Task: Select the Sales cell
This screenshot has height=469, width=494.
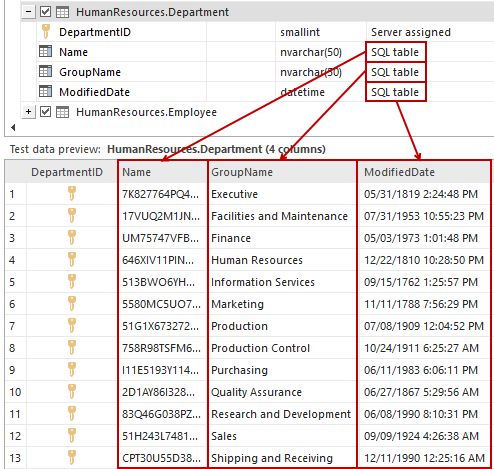Action: click(282, 436)
